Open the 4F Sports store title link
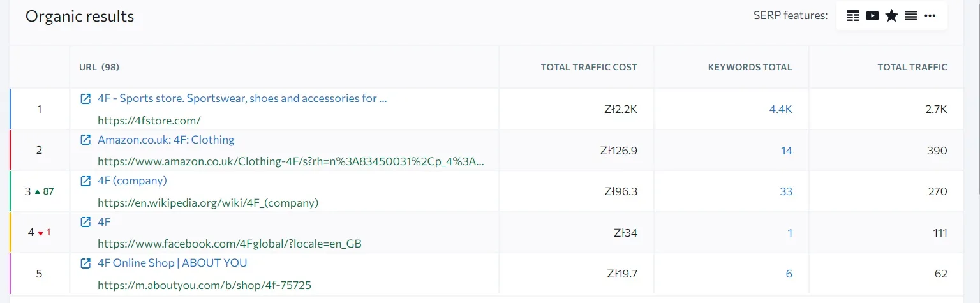The height and width of the screenshot is (303, 980). [x=242, y=99]
